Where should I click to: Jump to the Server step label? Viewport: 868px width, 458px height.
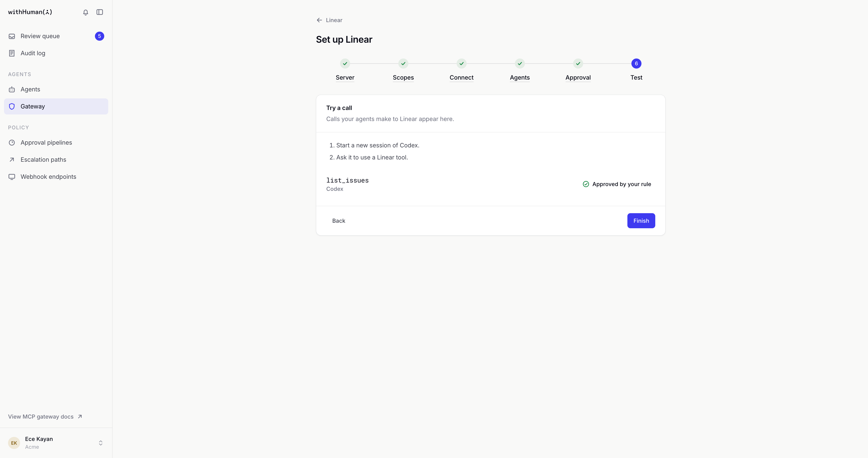pyautogui.click(x=345, y=77)
